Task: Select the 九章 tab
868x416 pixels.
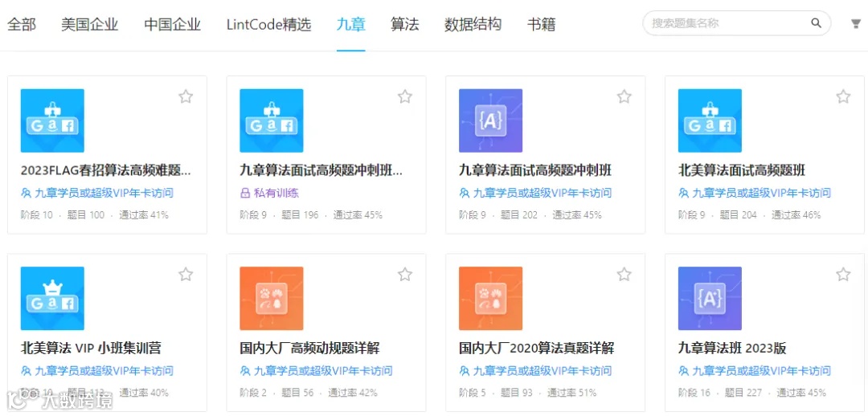Action: click(351, 24)
